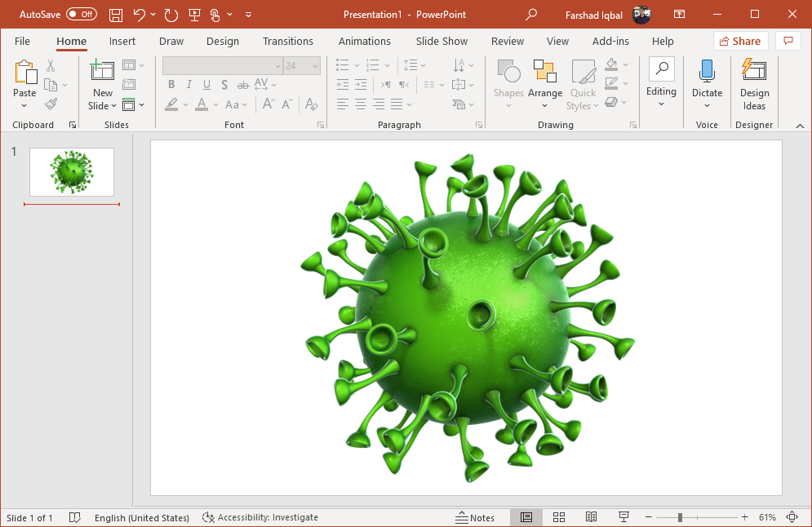812x527 pixels.
Task: Start Slide Show from status bar icon
Action: [623, 517]
